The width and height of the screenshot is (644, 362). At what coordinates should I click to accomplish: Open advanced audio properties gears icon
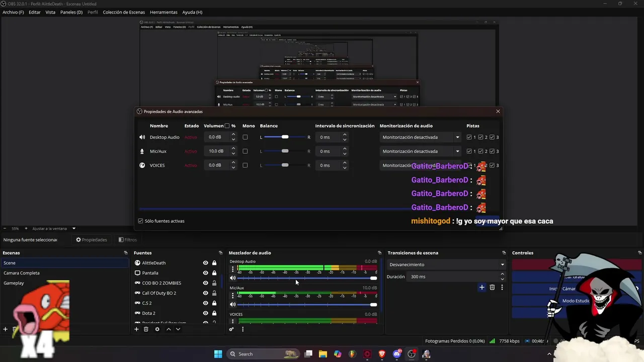click(x=231, y=329)
